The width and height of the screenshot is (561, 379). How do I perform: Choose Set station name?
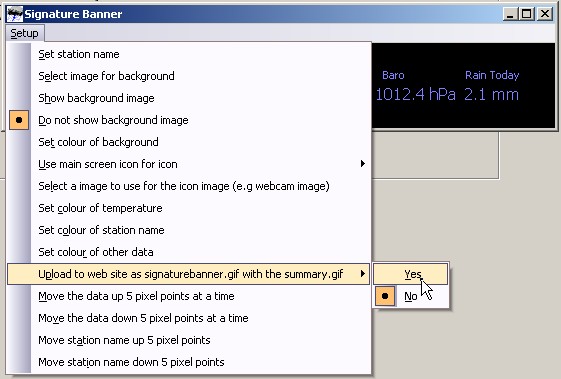coord(189,54)
